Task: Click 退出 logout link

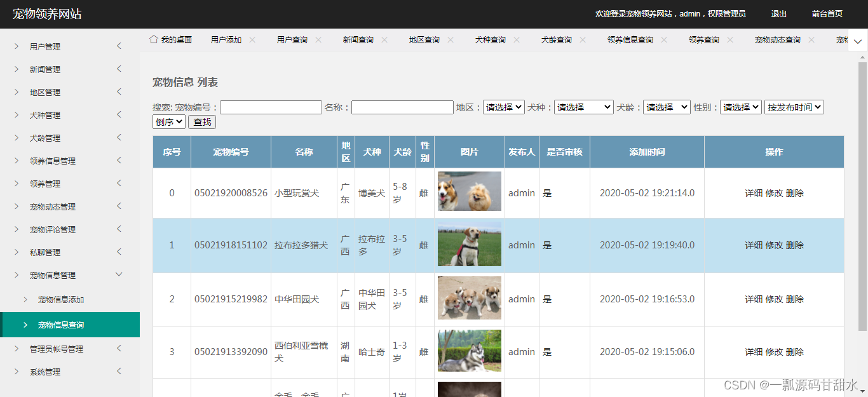Action: [x=779, y=13]
